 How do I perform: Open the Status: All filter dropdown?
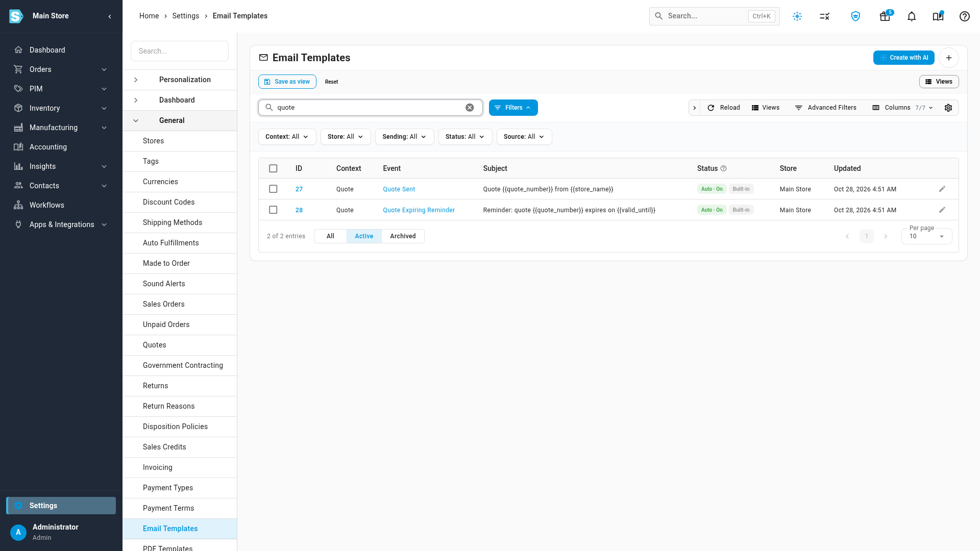click(465, 137)
